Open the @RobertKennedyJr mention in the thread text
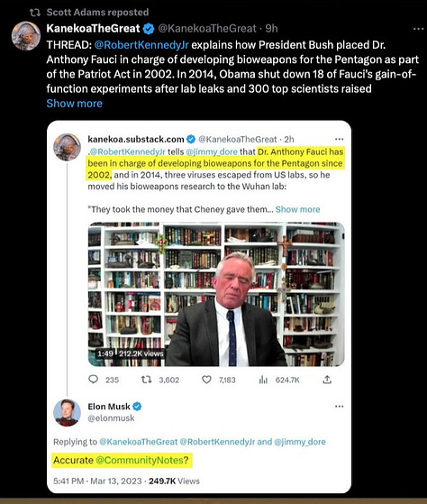The height and width of the screenshot is (504, 427). (141, 45)
